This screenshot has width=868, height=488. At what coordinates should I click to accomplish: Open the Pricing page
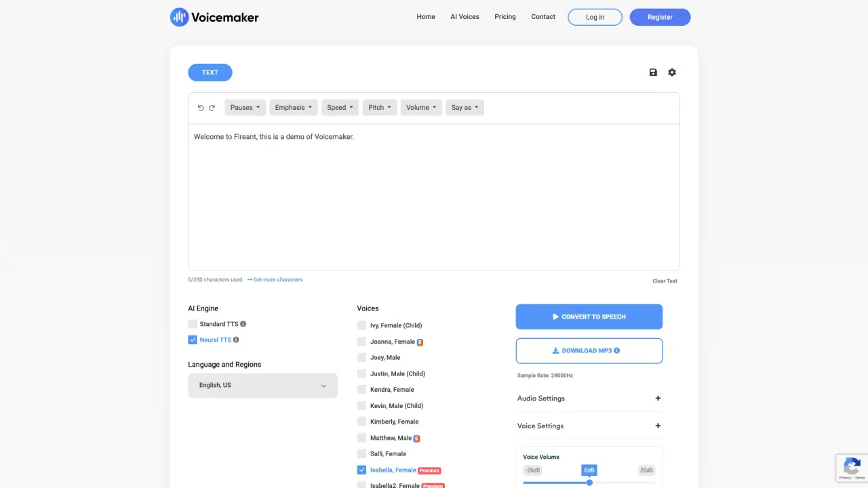(505, 17)
